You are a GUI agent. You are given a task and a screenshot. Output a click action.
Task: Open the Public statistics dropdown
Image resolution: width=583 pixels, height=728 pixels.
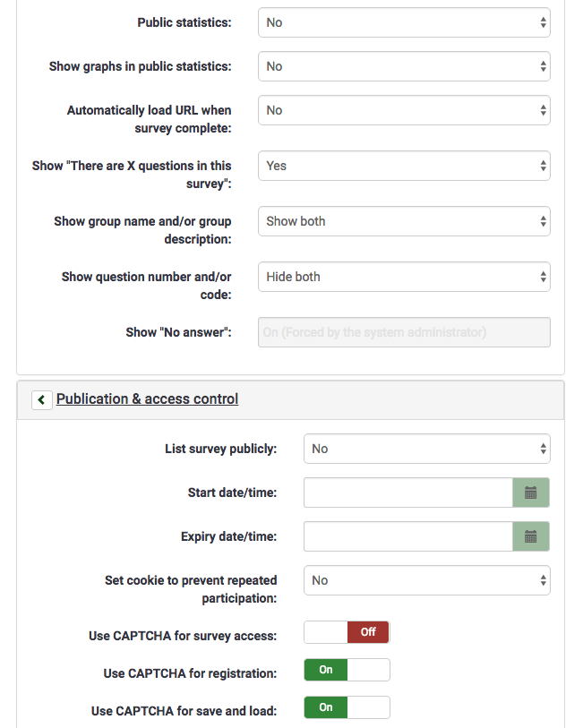(x=404, y=23)
